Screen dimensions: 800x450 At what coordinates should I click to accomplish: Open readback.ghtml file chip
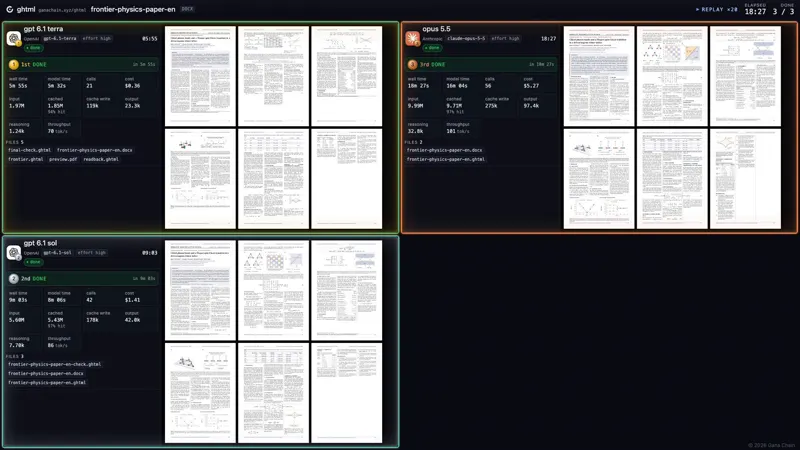click(101, 159)
